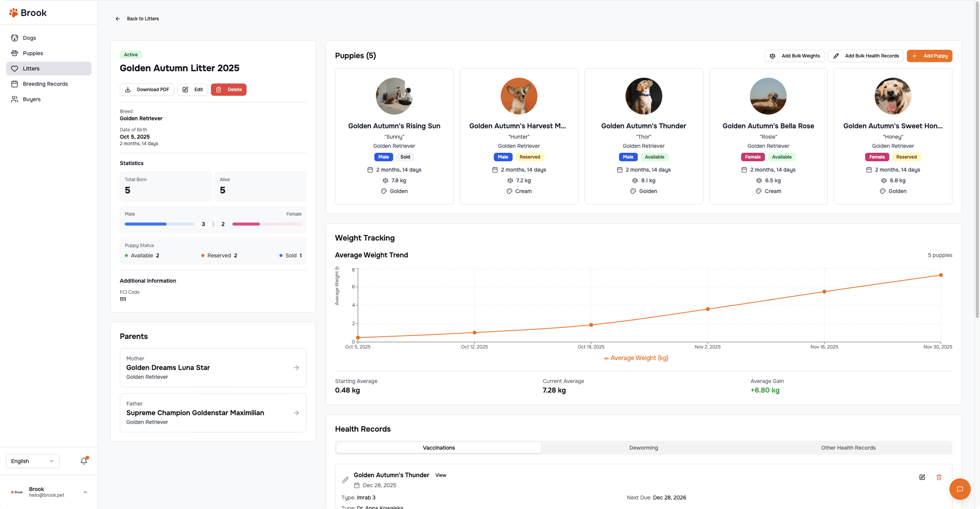Click the Nov 30 weight chart point
Image resolution: width=980 pixels, height=509 pixels.
click(x=941, y=275)
